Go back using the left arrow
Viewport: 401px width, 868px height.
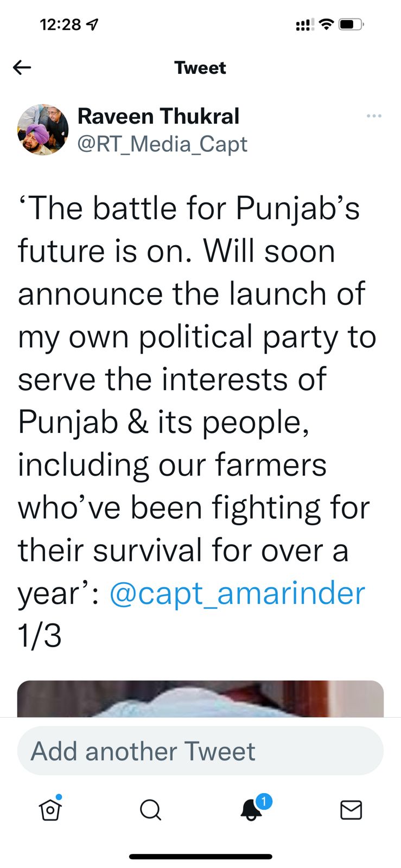point(22,67)
